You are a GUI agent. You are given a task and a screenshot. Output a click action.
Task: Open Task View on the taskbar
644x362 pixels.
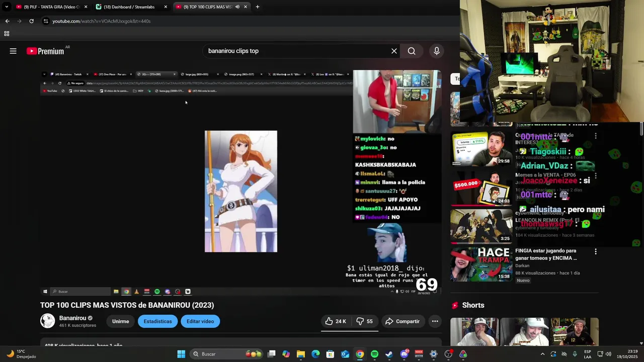coord(271,354)
